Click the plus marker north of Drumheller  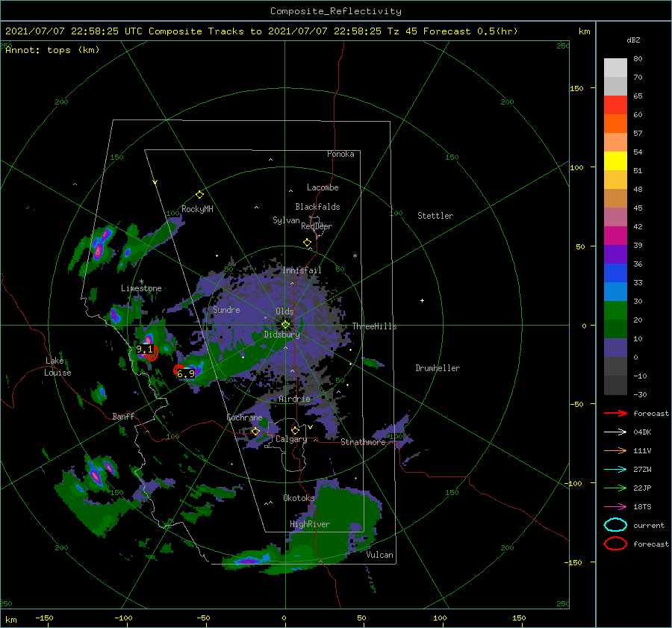pyautogui.click(x=422, y=300)
